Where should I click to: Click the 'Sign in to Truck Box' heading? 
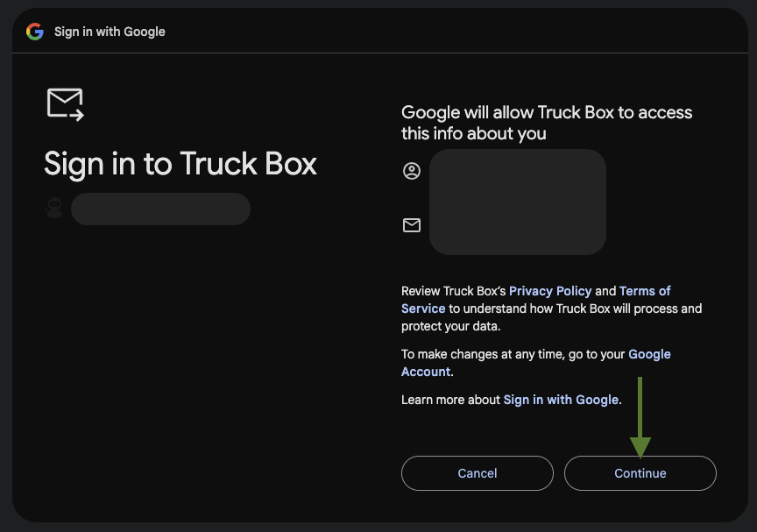(180, 163)
